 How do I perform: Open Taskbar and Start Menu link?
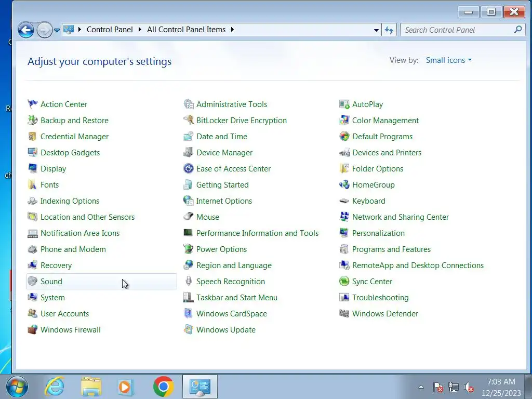coord(237,298)
